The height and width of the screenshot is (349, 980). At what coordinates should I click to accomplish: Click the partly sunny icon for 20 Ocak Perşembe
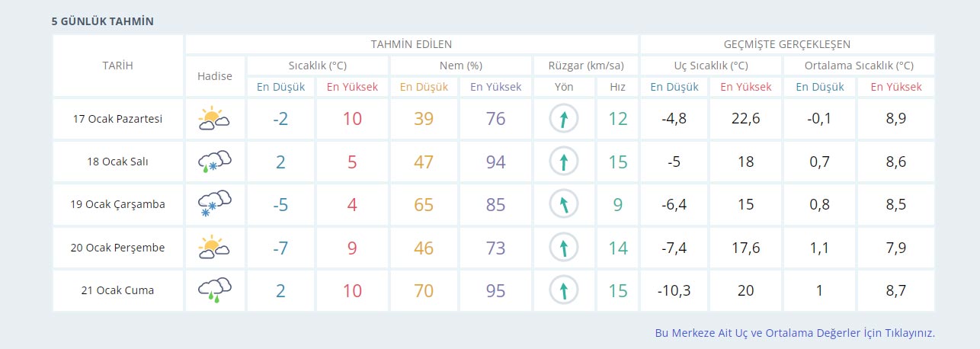(x=214, y=247)
